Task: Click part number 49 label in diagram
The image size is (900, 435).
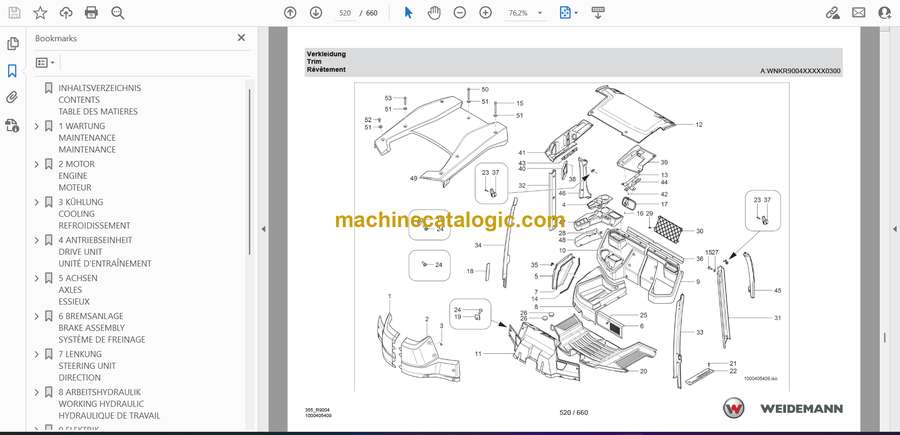Action: (x=413, y=178)
